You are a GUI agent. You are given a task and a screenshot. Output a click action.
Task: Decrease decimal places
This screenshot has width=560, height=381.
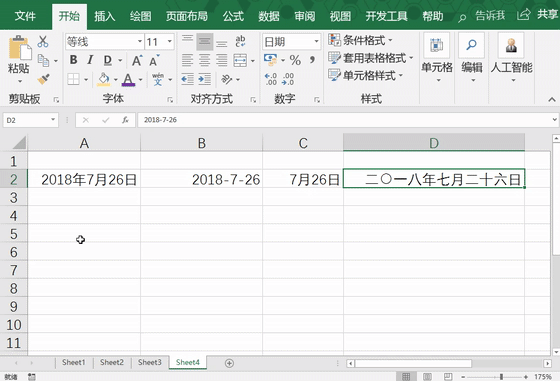tap(288, 79)
